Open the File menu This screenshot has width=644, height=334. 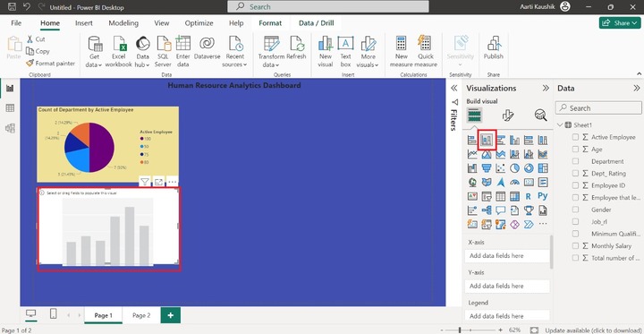click(x=16, y=23)
